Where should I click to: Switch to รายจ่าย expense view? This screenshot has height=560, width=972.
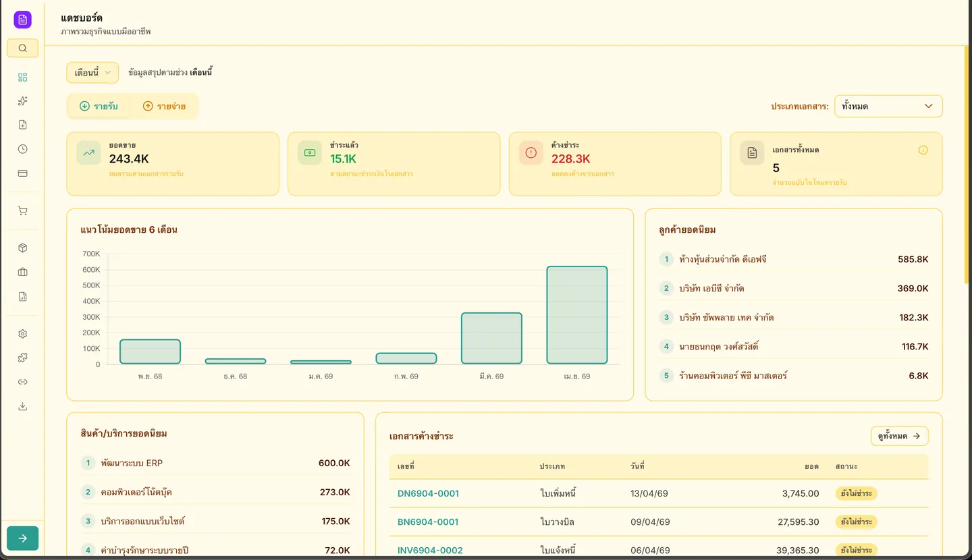point(165,106)
